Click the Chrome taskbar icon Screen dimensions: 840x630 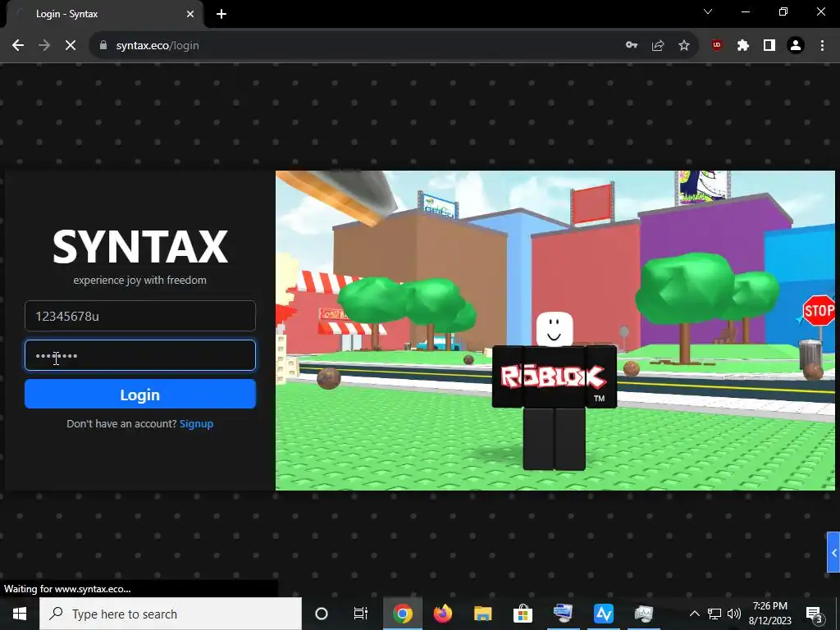point(402,614)
